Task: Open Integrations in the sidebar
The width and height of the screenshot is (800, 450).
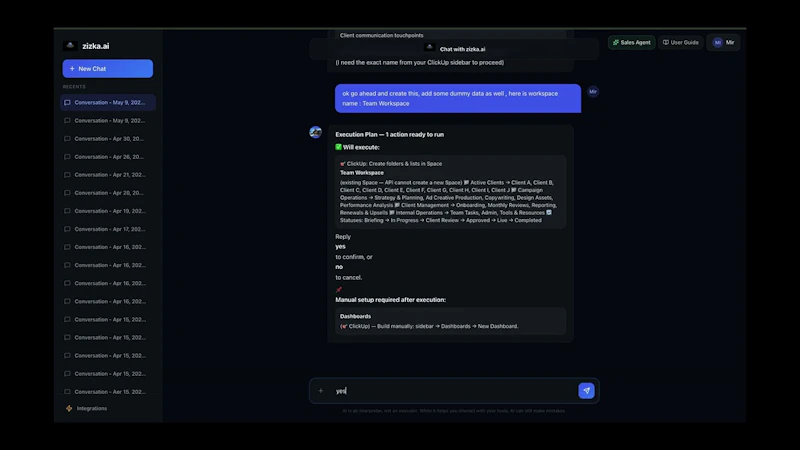Action: tap(87, 408)
